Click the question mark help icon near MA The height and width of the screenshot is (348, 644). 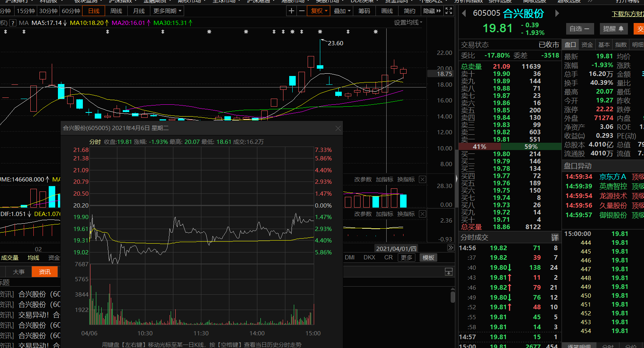point(13,23)
